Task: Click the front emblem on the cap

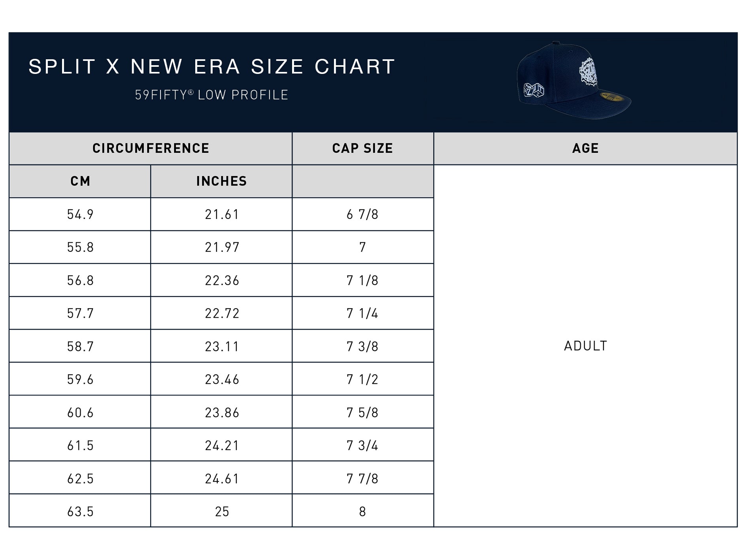Action: pos(588,71)
